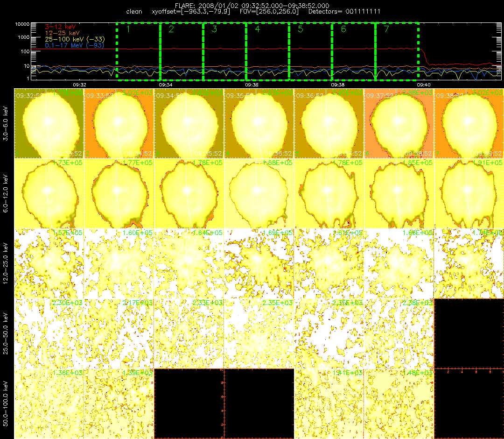Open the 50.0-100.0 keV image labeled 1.41E+03
504x439 pixels.
coord(329,404)
